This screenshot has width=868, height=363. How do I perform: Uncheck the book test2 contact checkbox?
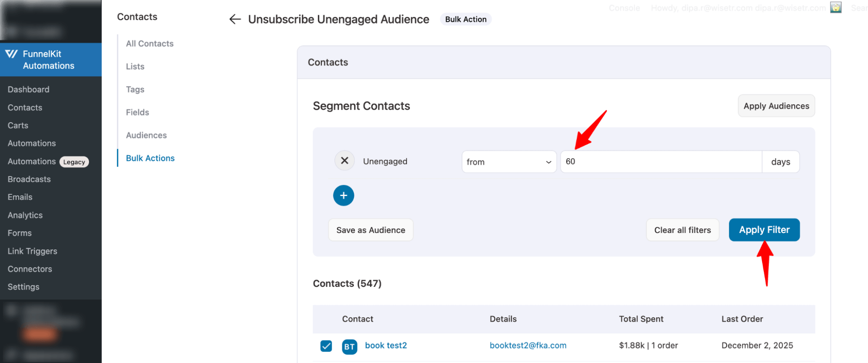pyautogui.click(x=326, y=346)
